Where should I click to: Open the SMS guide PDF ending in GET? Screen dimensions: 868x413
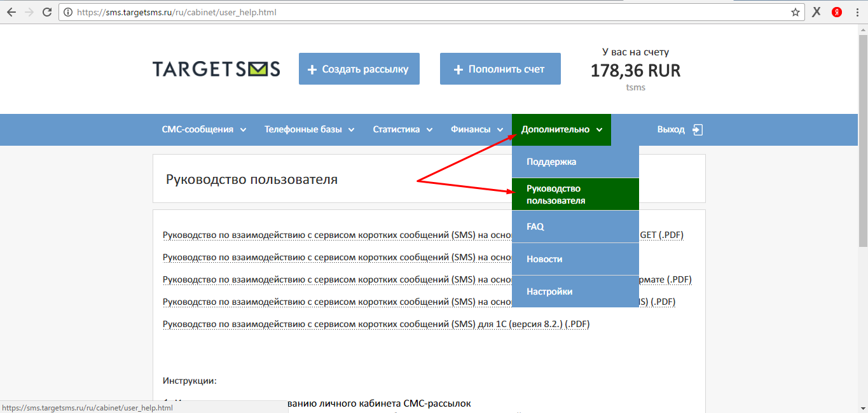423,235
